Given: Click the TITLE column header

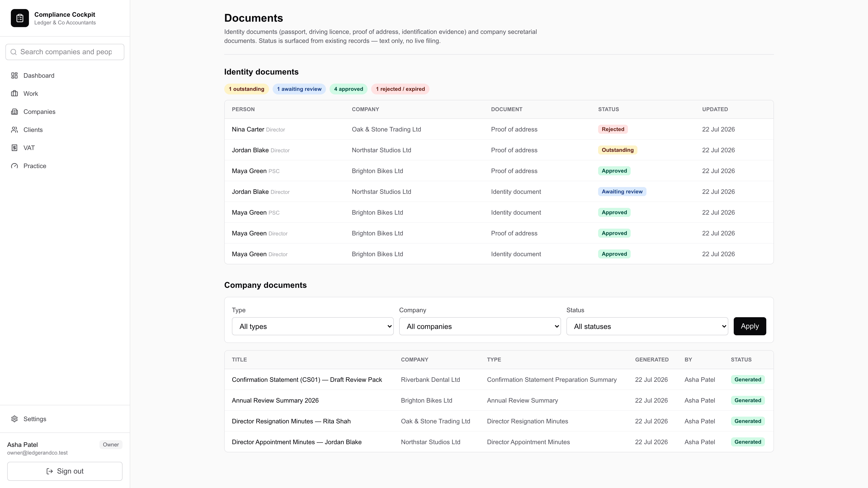Looking at the screenshot, I should click(239, 360).
